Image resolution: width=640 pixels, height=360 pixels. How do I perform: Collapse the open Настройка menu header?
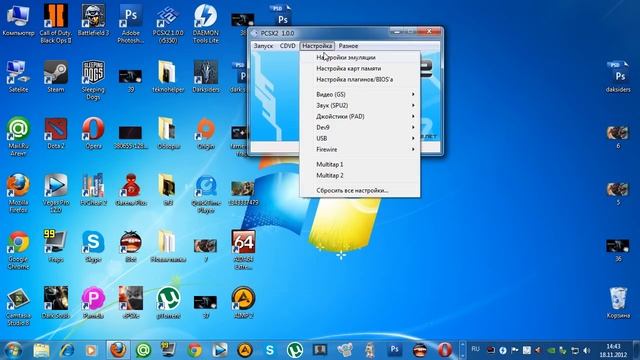click(x=317, y=46)
